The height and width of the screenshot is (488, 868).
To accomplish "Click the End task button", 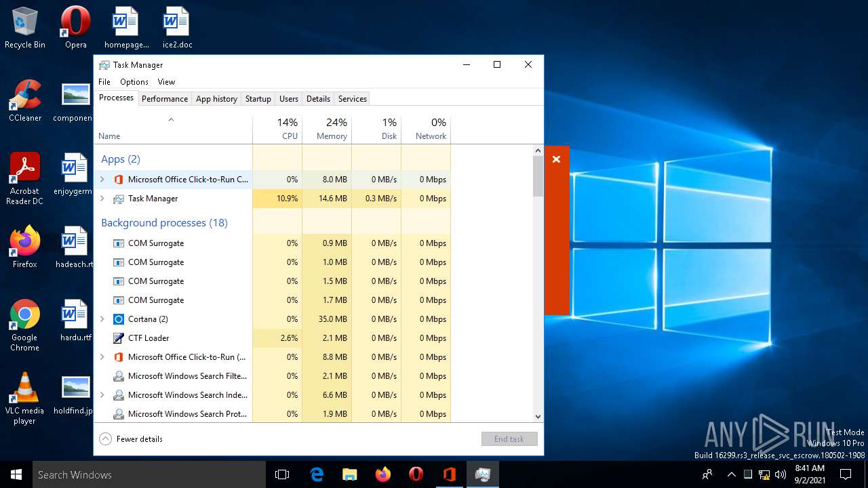I will [509, 439].
